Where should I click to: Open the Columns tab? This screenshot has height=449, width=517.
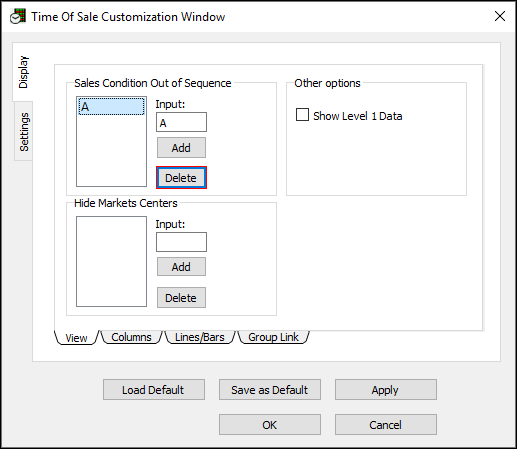[131, 337]
